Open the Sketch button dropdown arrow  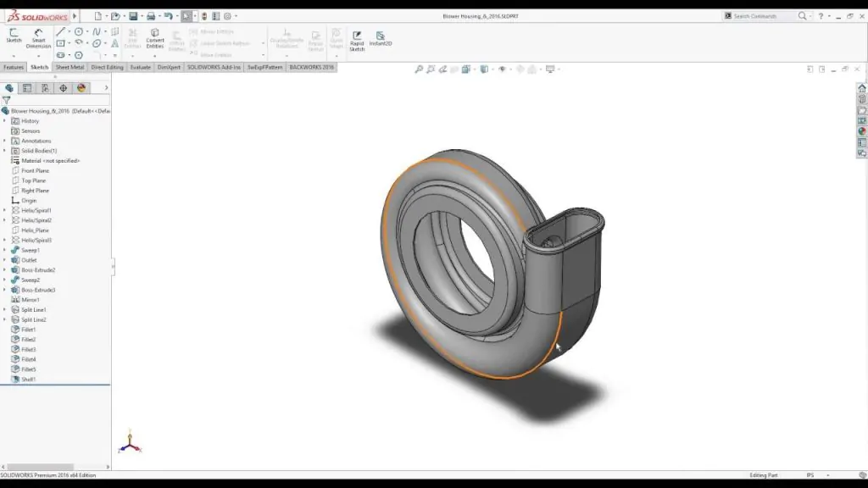tap(14, 56)
